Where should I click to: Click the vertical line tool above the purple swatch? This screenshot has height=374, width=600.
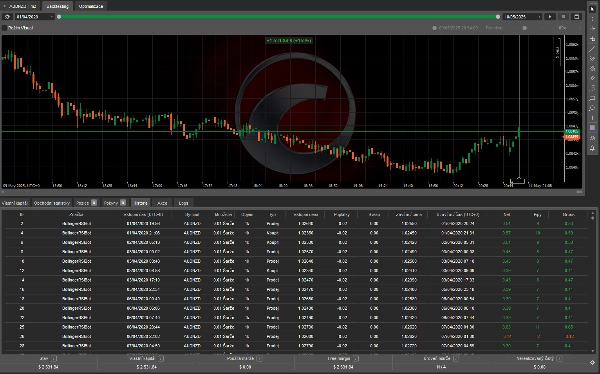coord(592,118)
